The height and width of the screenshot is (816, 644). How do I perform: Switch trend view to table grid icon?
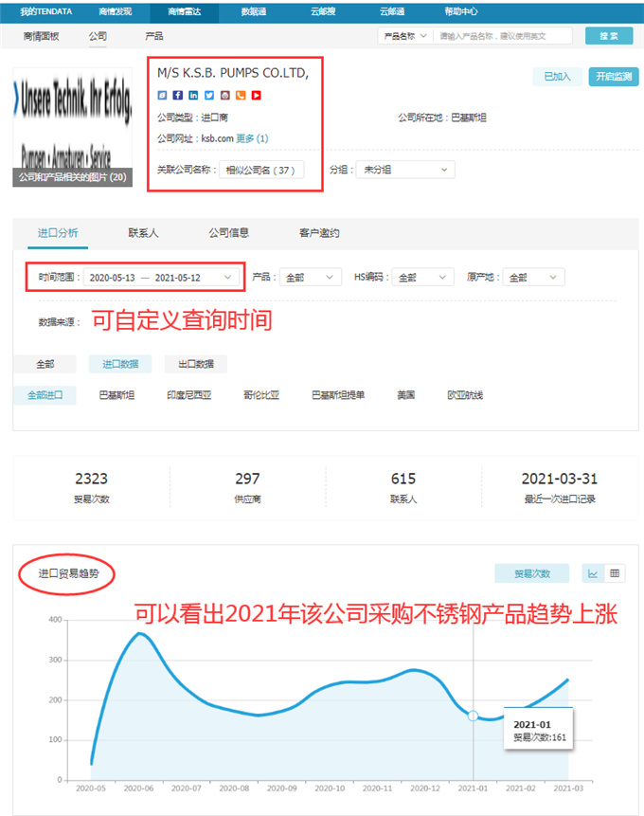tap(615, 573)
